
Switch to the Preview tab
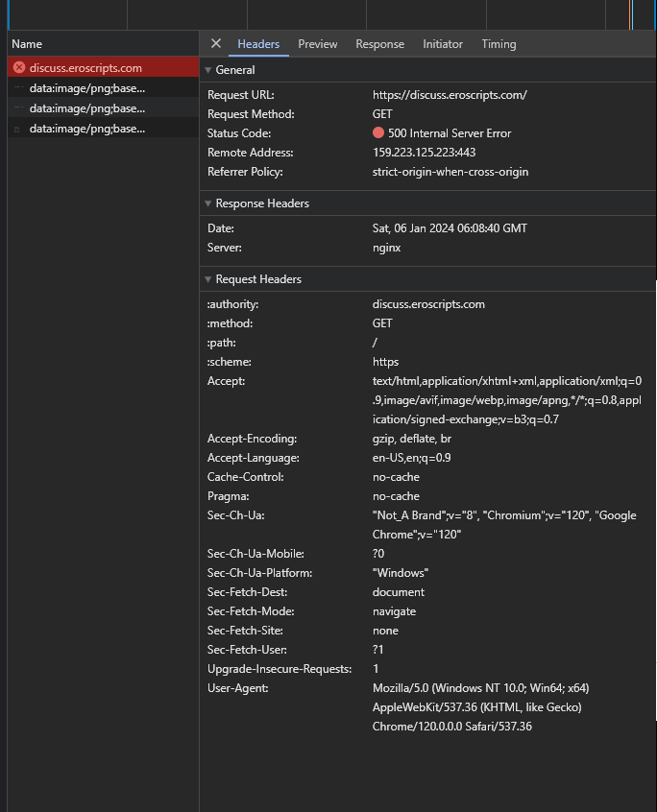pos(318,44)
